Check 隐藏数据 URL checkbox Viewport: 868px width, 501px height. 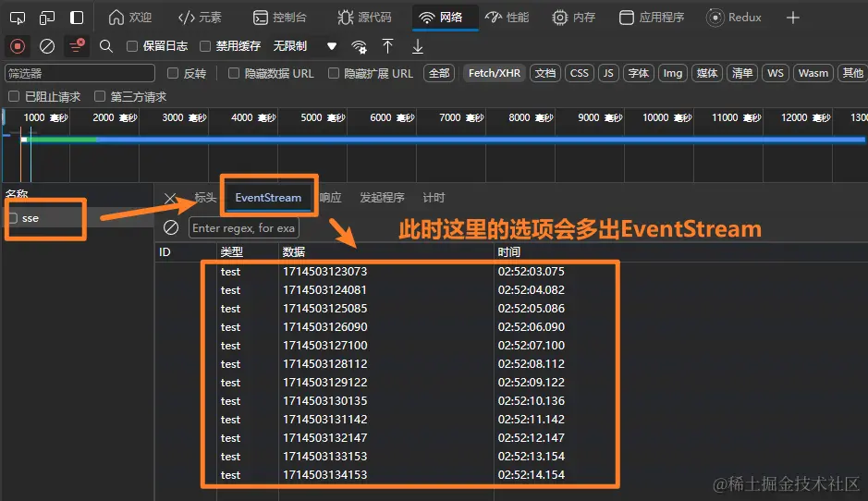pyautogui.click(x=234, y=73)
